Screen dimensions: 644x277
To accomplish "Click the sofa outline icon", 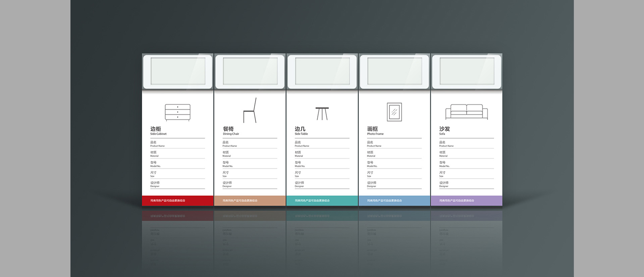I will [466, 112].
